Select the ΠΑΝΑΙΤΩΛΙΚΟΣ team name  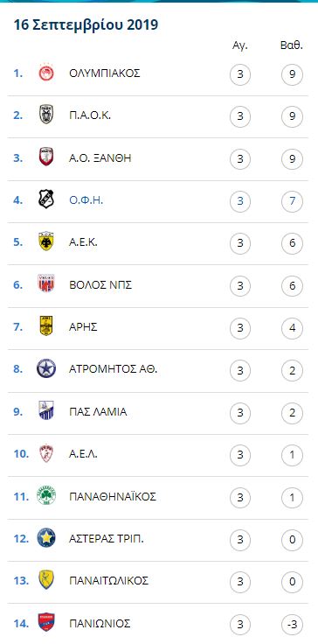click(108, 581)
